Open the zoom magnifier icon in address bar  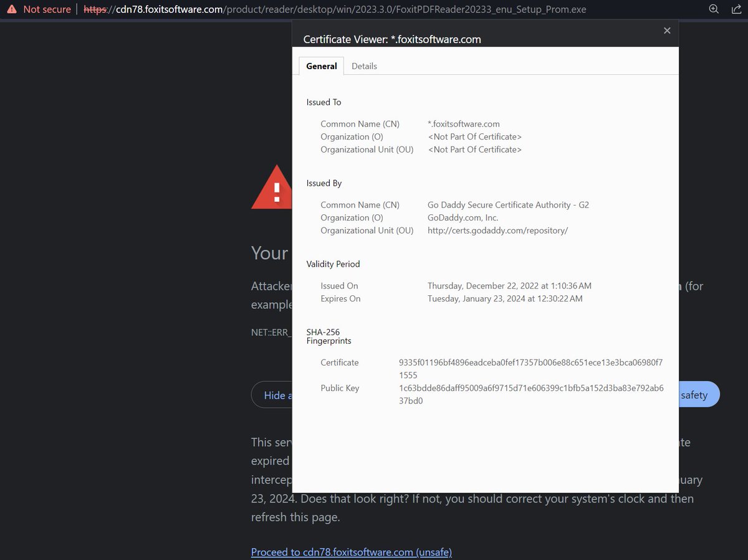(x=714, y=9)
